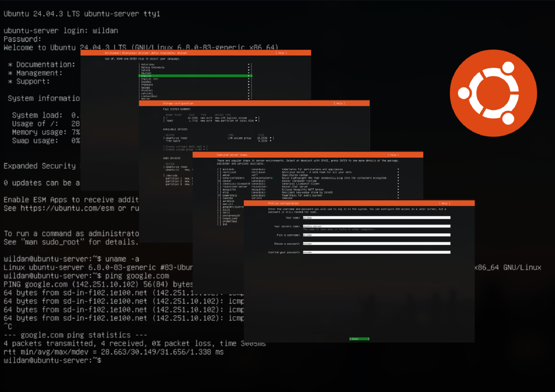Expand details arrow on the microk8s row
Image resolution: width=555 pixels, height=392 pixels.
pos(398,169)
